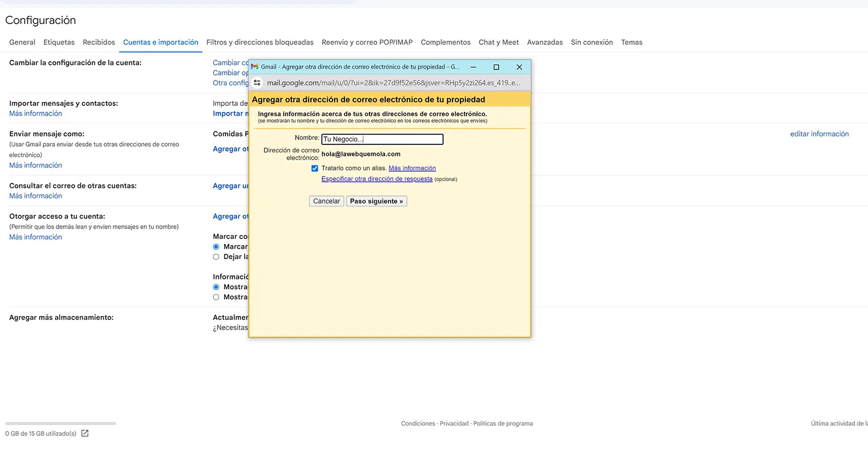Click the Nombre text input field
Screen dimensions: 868x461
(x=382, y=140)
